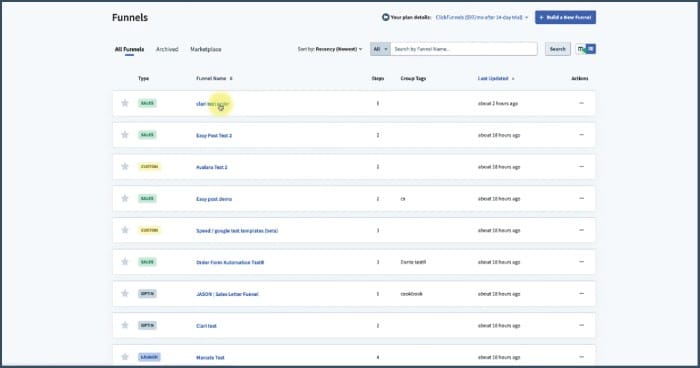Expand the ClickFunnels plan details dropdown
The width and height of the screenshot is (700, 368).
click(x=482, y=17)
